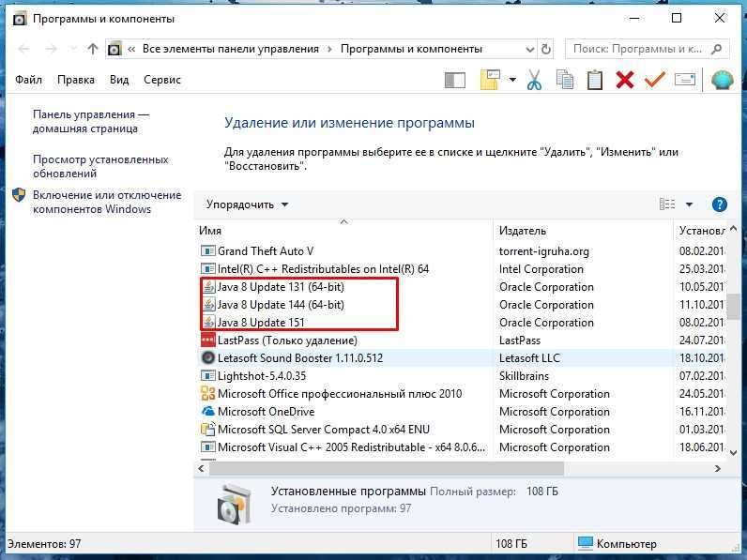Select Lightshot-5.4.0.35 entry
Image resolution: width=747 pixels, height=560 pixels.
(461, 376)
